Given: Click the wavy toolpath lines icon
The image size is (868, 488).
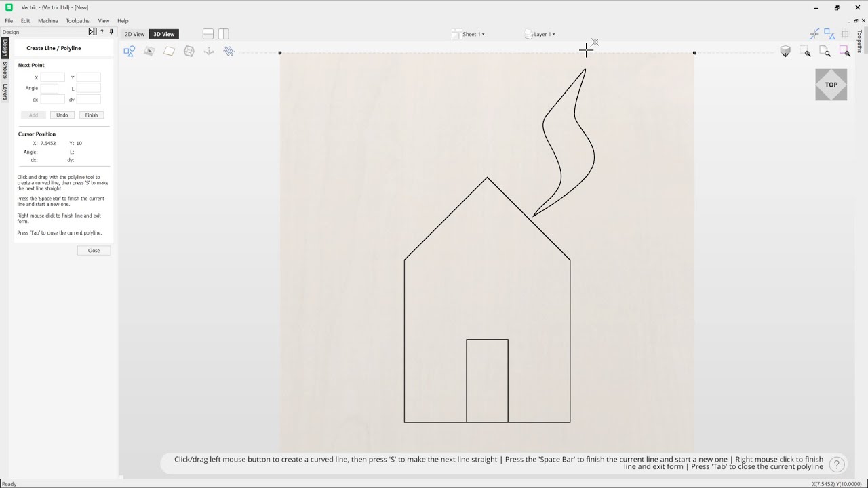Looking at the screenshot, I should coord(229,51).
